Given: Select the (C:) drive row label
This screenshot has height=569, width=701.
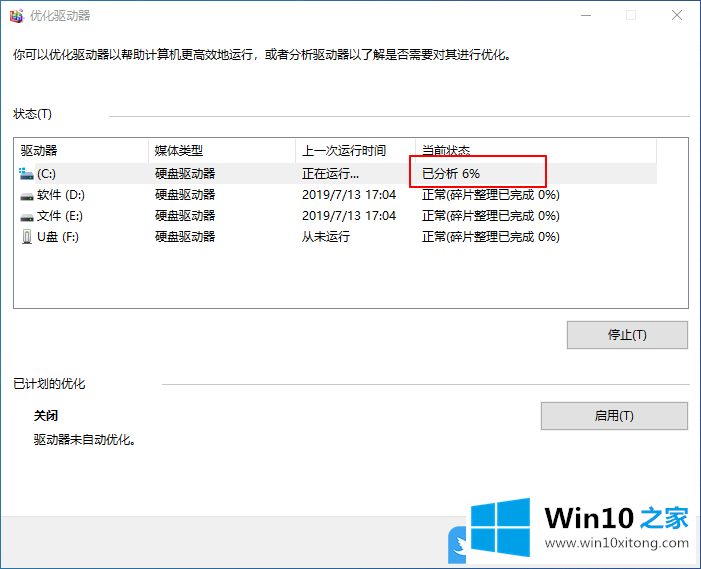Looking at the screenshot, I should click(x=46, y=173).
